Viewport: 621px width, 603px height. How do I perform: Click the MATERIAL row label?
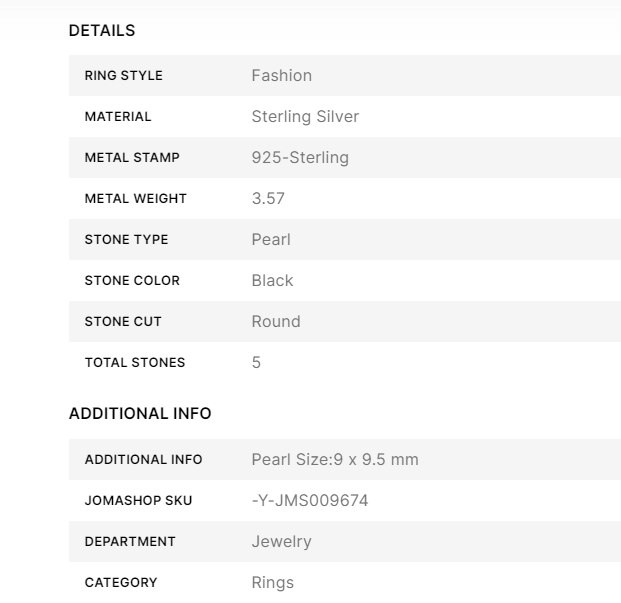(118, 117)
